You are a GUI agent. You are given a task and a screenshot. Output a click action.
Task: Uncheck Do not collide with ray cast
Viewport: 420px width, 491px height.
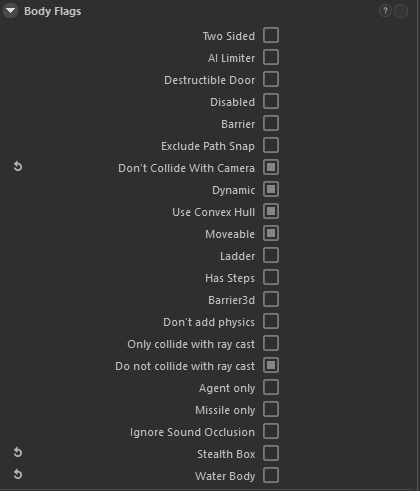click(271, 365)
